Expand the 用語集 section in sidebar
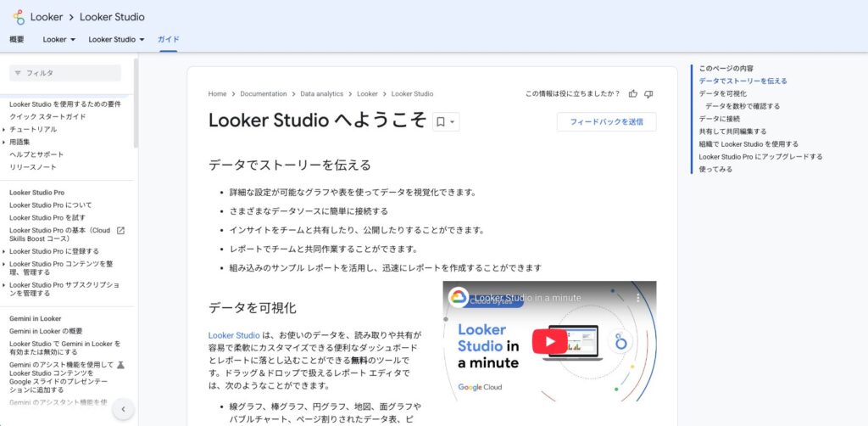This screenshot has width=868, height=426. tap(4, 142)
